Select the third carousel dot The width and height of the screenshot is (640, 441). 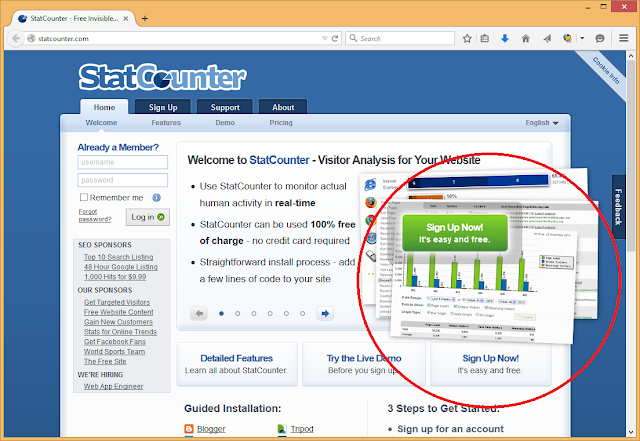[x=254, y=314]
